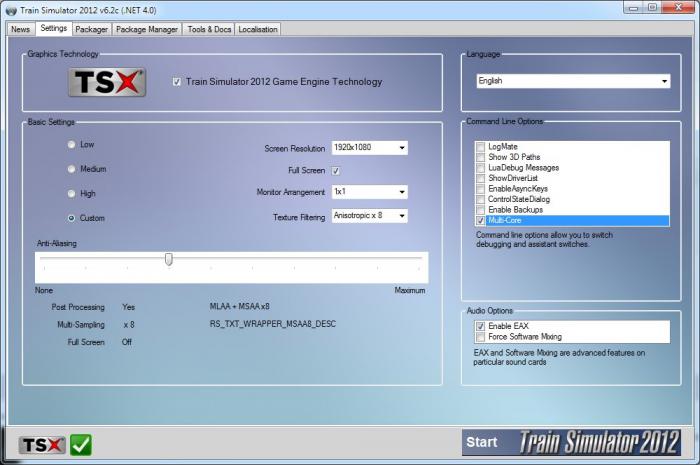The height and width of the screenshot is (465, 700).
Task: Click the Multi-Sampling label
Action: pyautogui.click(x=81, y=324)
